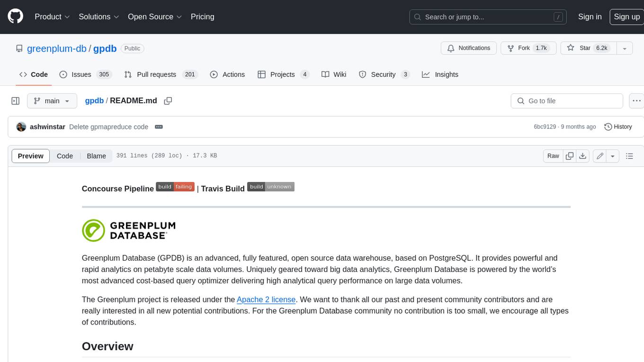
Task: Open the Apache 2 license link
Action: coord(266,299)
